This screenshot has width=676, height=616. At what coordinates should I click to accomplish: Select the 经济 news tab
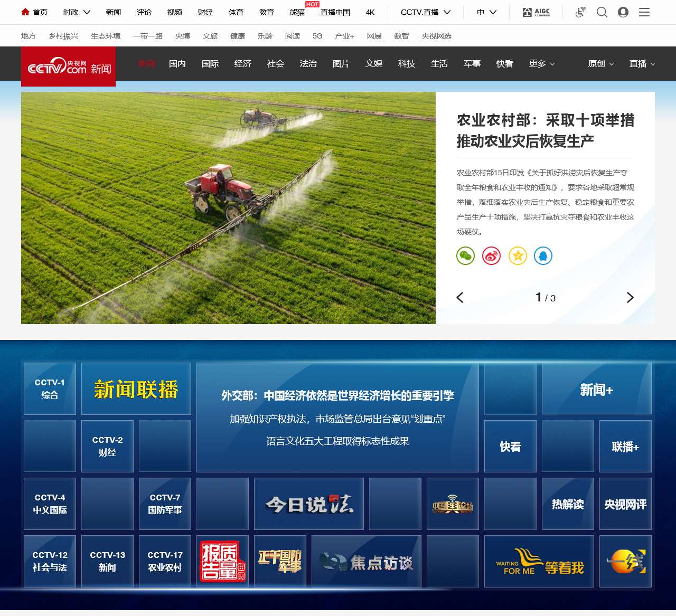pyautogui.click(x=243, y=64)
